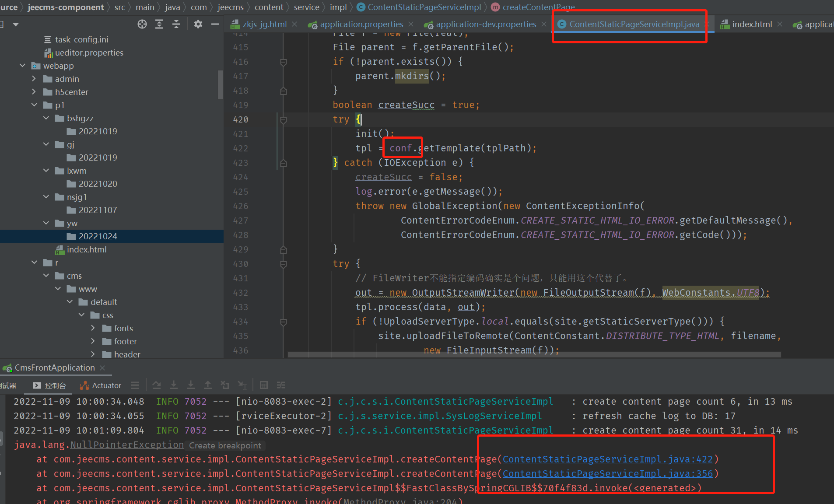Toggle code fold marker at line 416
Screen dimensions: 834x504
click(x=283, y=62)
